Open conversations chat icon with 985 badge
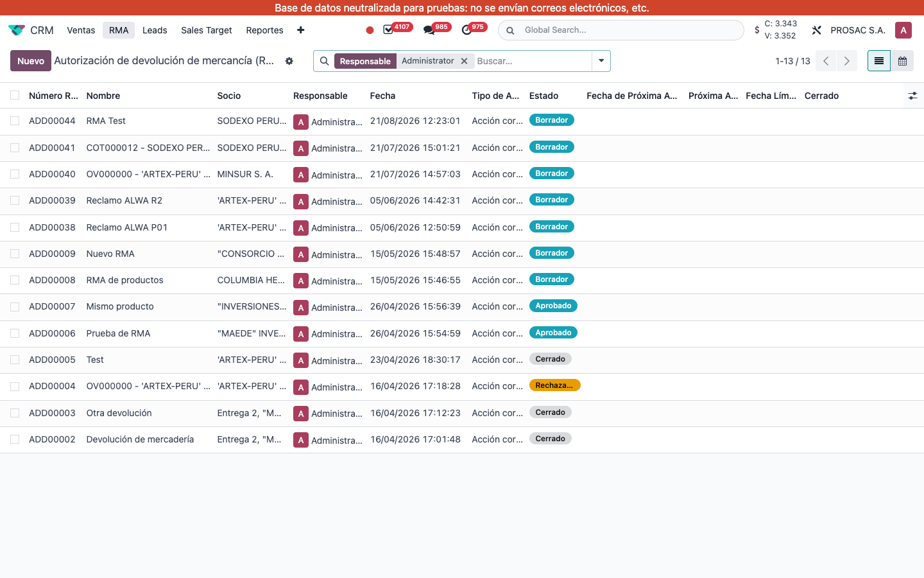 [x=429, y=30]
